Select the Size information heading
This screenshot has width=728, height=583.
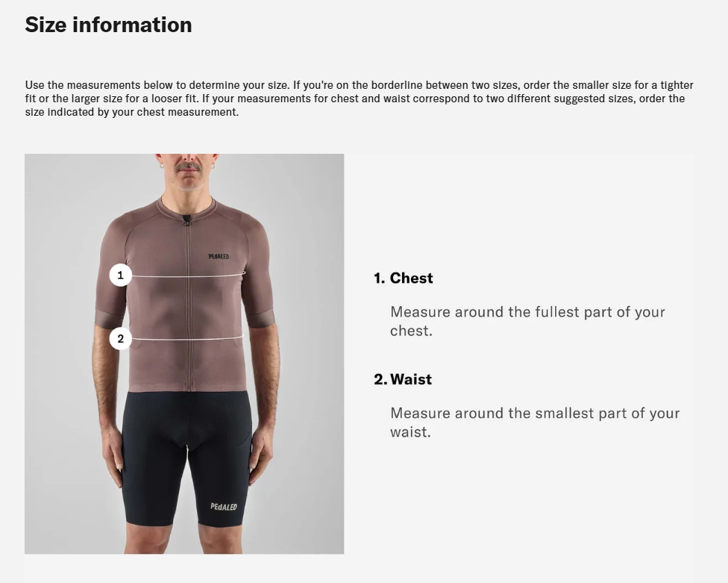(x=108, y=25)
